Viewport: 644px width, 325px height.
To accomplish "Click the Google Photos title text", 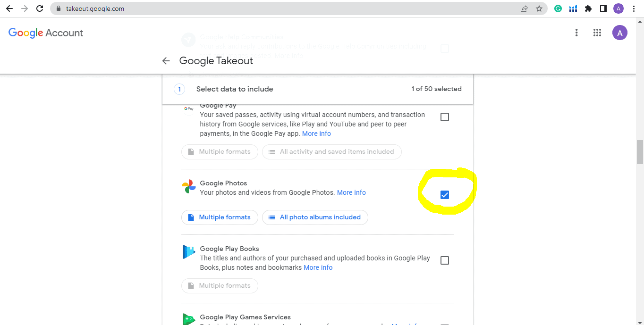I will [x=223, y=183].
